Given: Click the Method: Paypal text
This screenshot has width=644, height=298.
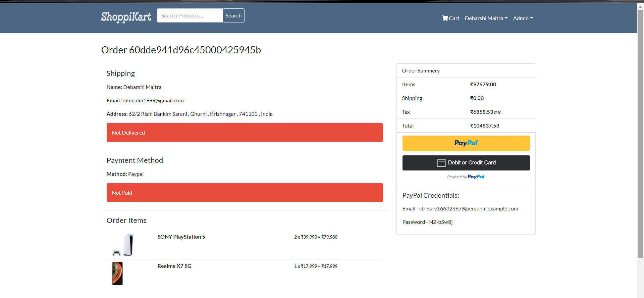Looking at the screenshot, I should 125,174.
